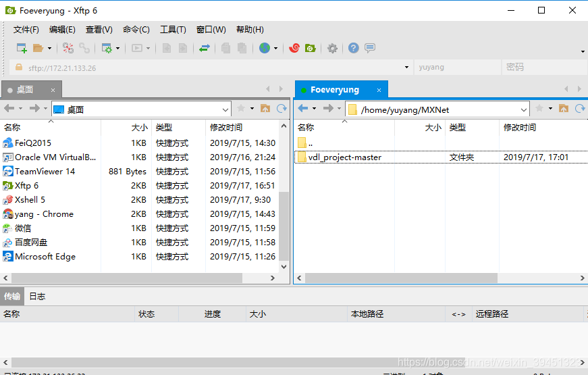Click the Copy toolbar icon

pyautogui.click(x=225, y=48)
